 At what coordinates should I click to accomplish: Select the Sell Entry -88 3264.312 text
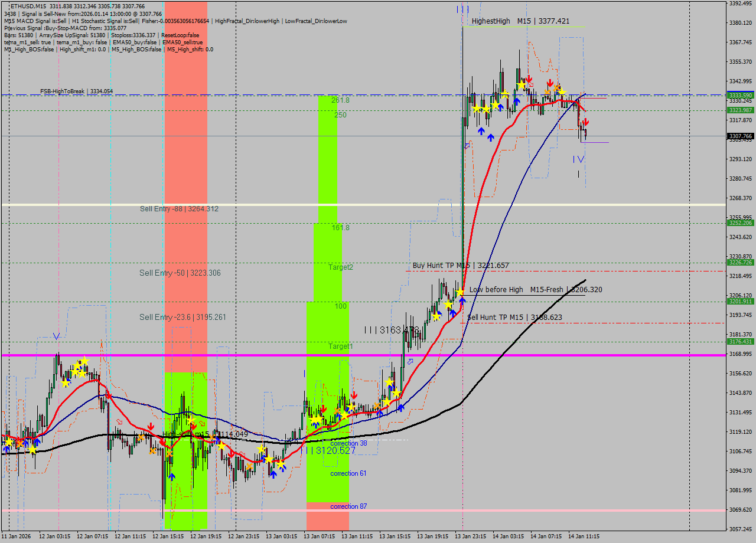coord(179,208)
